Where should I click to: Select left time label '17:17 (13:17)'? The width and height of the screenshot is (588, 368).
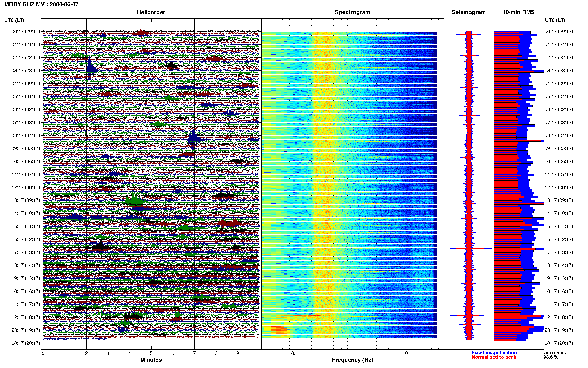click(x=26, y=252)
